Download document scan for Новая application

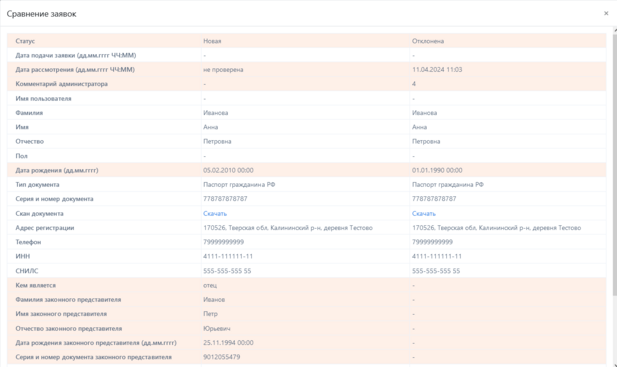click(x=215, y=214)
